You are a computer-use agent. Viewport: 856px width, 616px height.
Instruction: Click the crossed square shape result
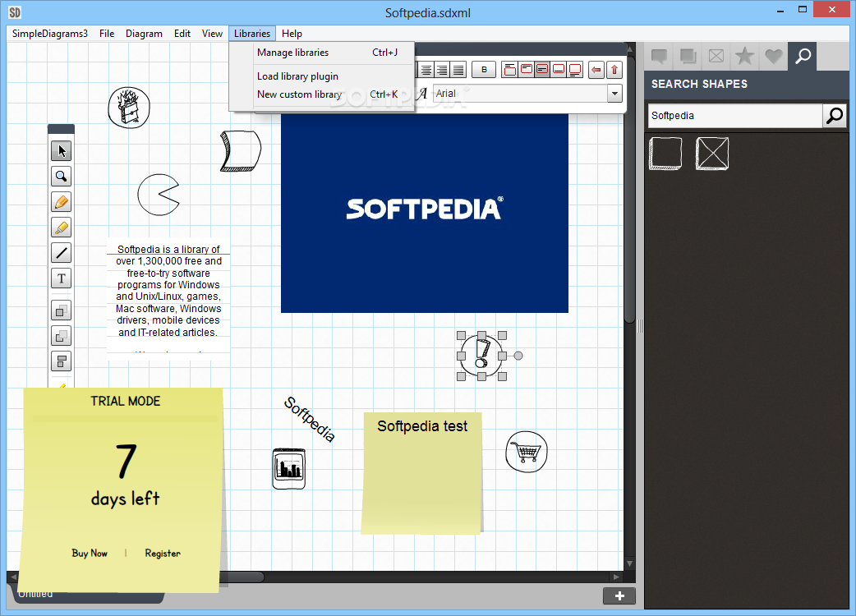coord(712,154)
